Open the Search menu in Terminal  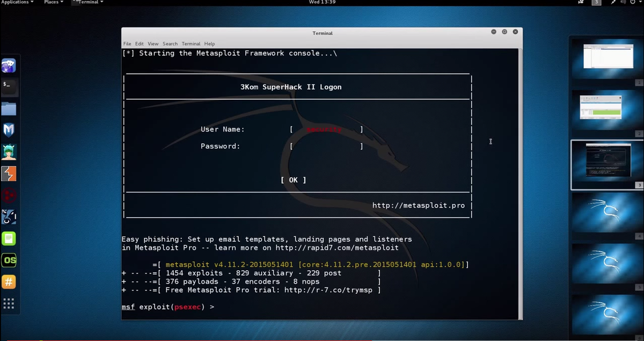[x=170, y=44]
